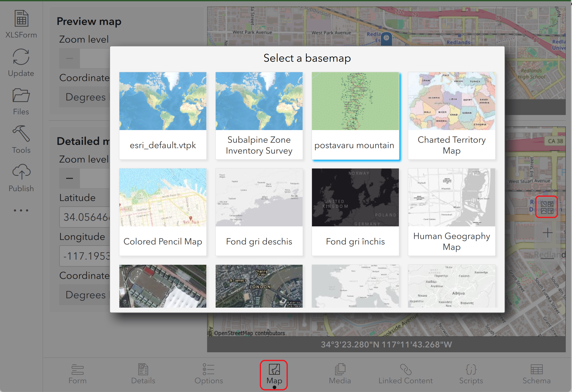Select the postavaru mountain basemap

355,116
